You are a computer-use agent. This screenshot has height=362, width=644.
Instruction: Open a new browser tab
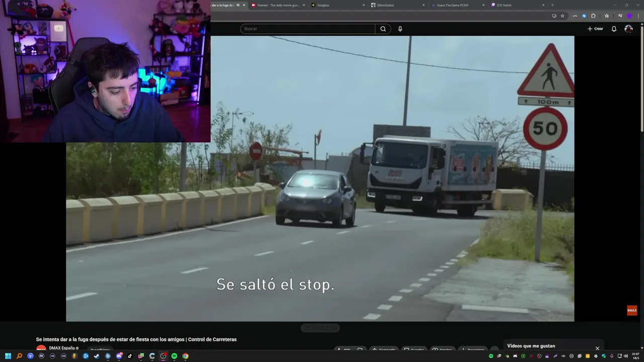click(552, 5)
